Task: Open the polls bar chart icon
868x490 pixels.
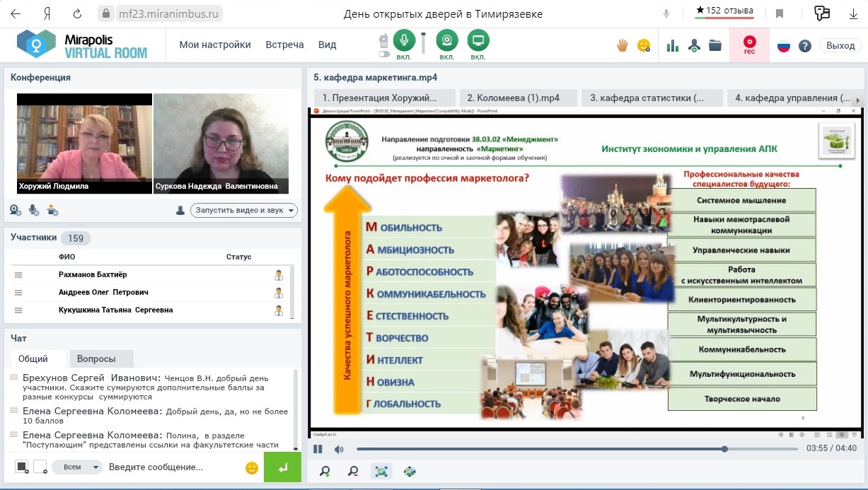Action: pyautogui.click(x=672, y=45)
